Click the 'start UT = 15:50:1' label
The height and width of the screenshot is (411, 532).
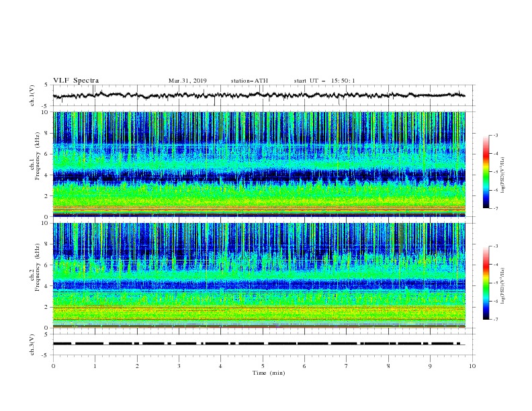(x=324, y=81)
